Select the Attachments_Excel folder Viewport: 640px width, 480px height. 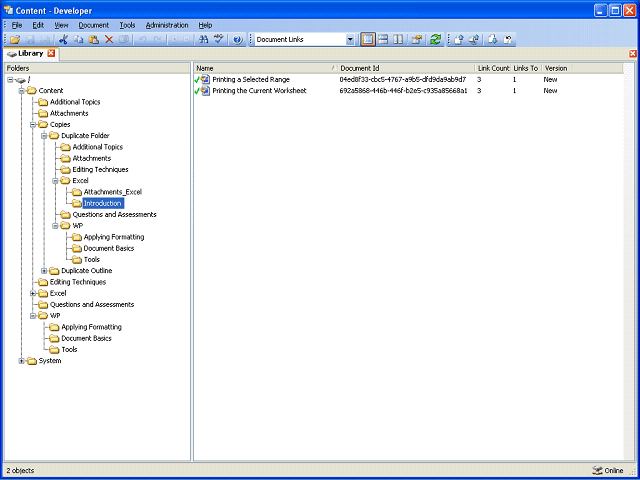[x=113, y=192]
